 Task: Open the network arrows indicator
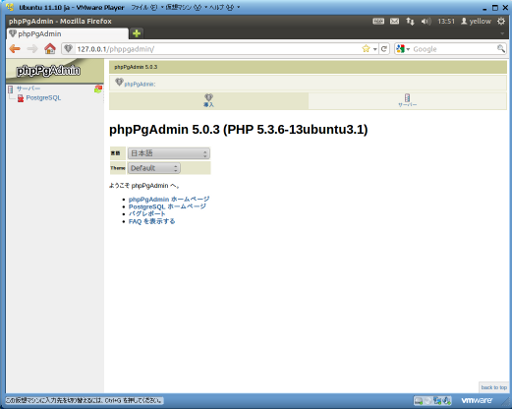tap(410, 21)
